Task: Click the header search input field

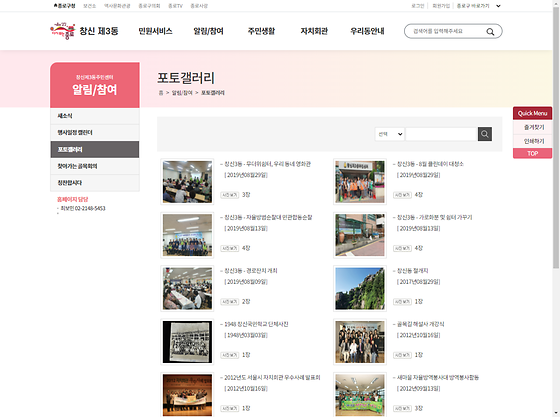Action: click(446, 31)
